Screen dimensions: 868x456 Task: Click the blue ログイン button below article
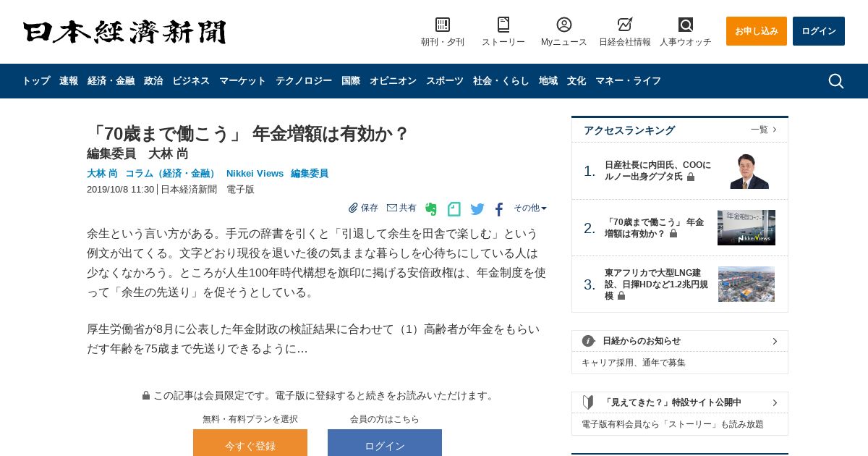[x=385, y=442]
